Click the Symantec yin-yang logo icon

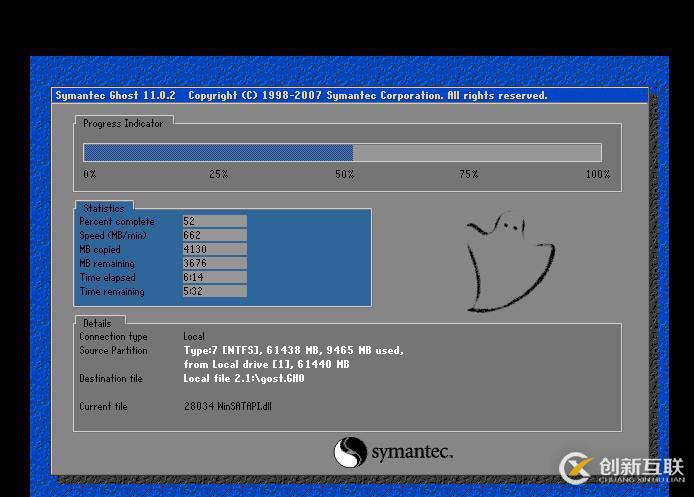click(350, 452)
